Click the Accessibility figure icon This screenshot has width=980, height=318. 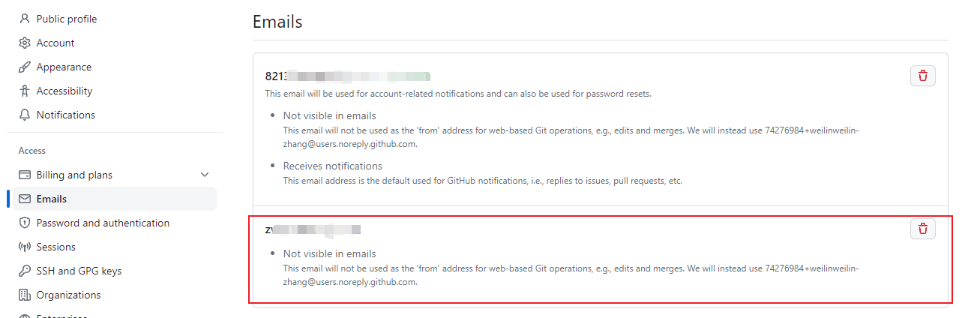click(x=25, y=91)
